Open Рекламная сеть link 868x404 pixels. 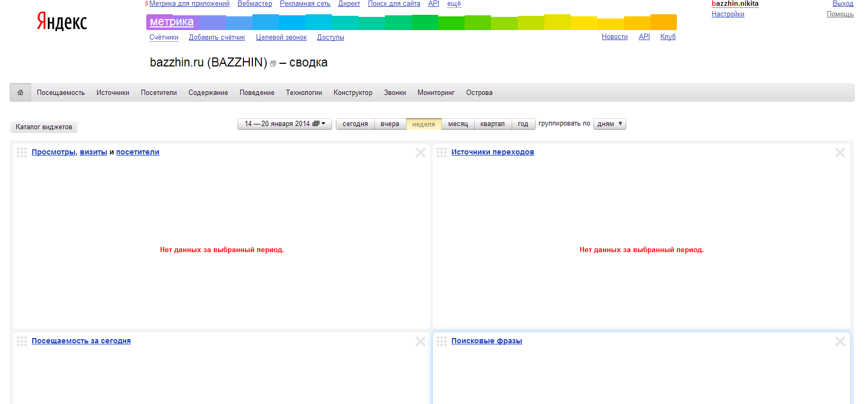click(x=305, y=4)
